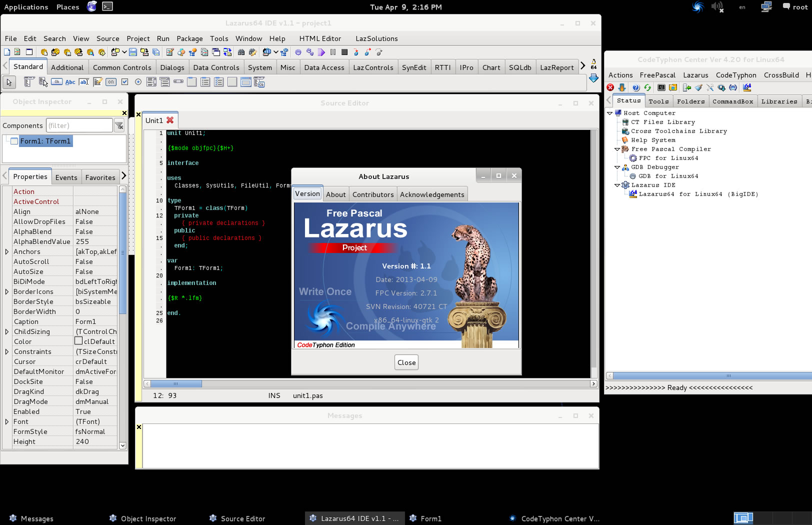Click the binoculars Find icon in the IDE toolbar
Viewport: 812px width, 525px height.
pyautogui.click(x=241, y=52)
